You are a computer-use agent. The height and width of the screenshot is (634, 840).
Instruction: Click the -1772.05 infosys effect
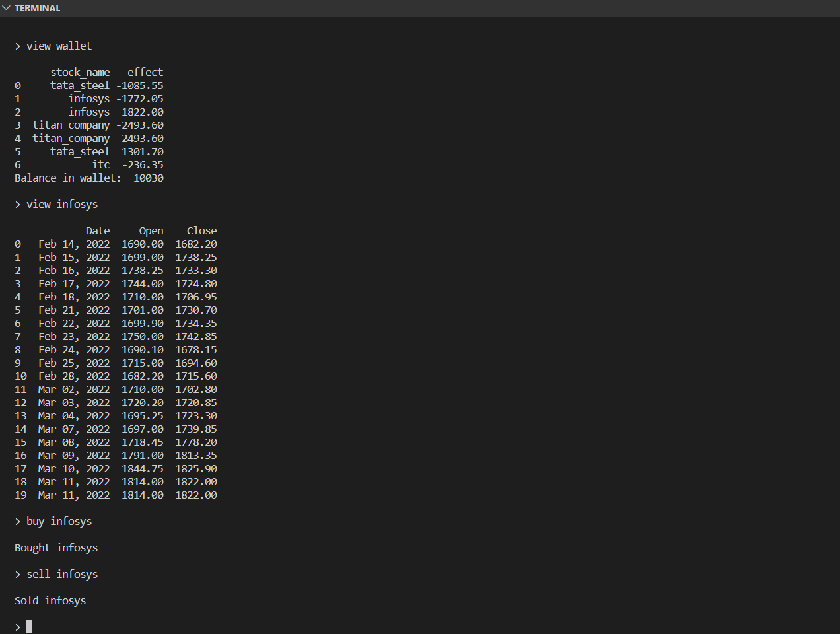tap(140, 98)
